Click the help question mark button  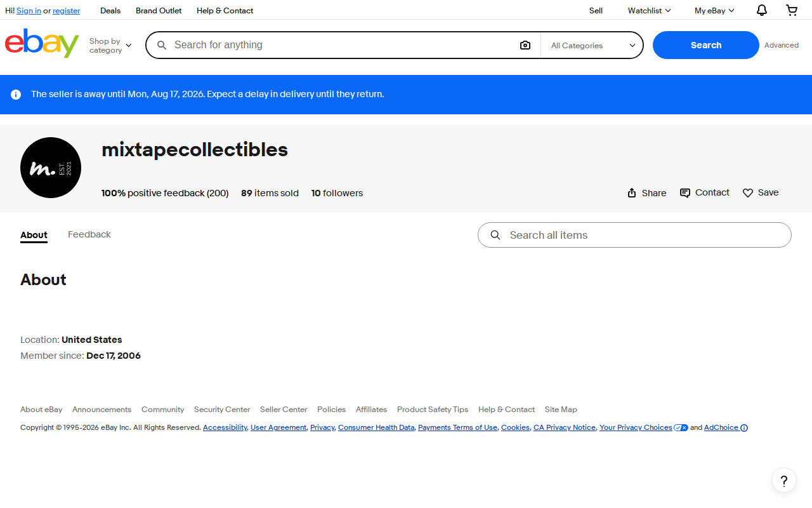(784, 480)
